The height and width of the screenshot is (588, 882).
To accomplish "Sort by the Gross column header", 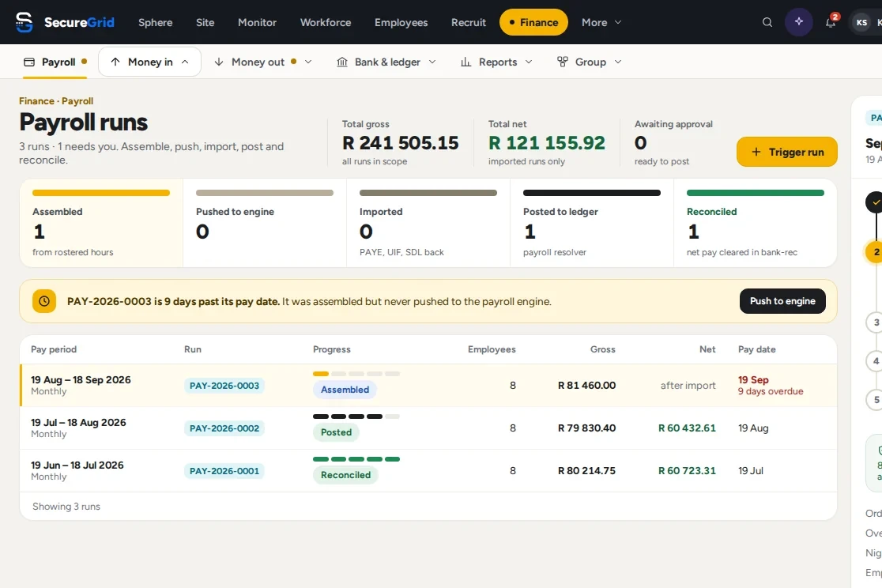I will point(602,349).
